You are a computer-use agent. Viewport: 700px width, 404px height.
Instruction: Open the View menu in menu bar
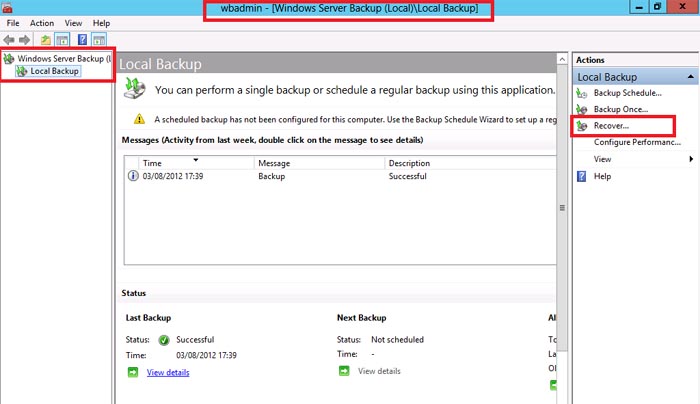click(73, 23)
